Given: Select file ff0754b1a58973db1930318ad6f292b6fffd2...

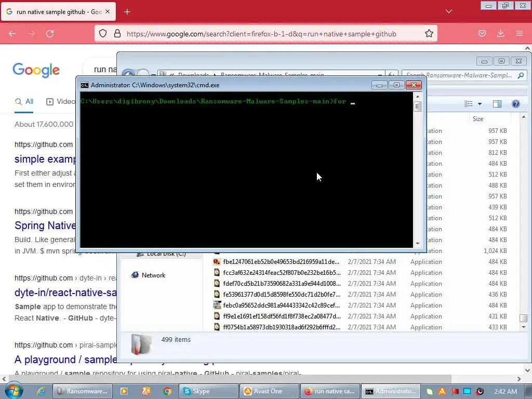Looking at the screenshot, I should pyautogui.click(x=282, y=327).
